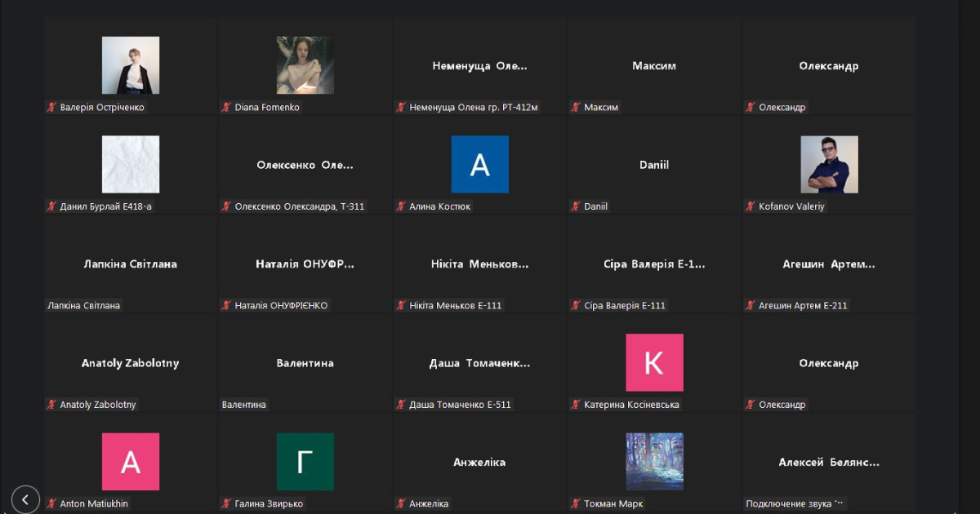Click Катерина Косіневська's pink K avatar
980x514 pixels.
pos(654,362)
